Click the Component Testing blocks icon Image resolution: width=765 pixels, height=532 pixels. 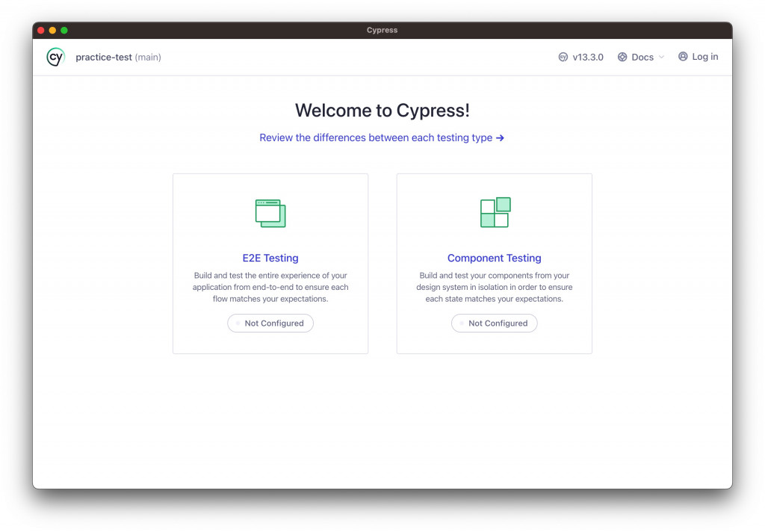point(495,212)
